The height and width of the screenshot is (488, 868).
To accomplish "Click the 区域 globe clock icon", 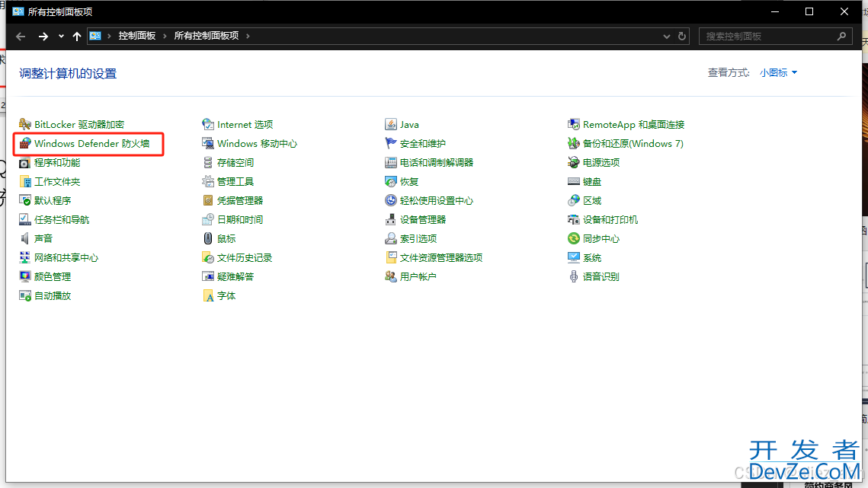I will click(x=574, y=200).
